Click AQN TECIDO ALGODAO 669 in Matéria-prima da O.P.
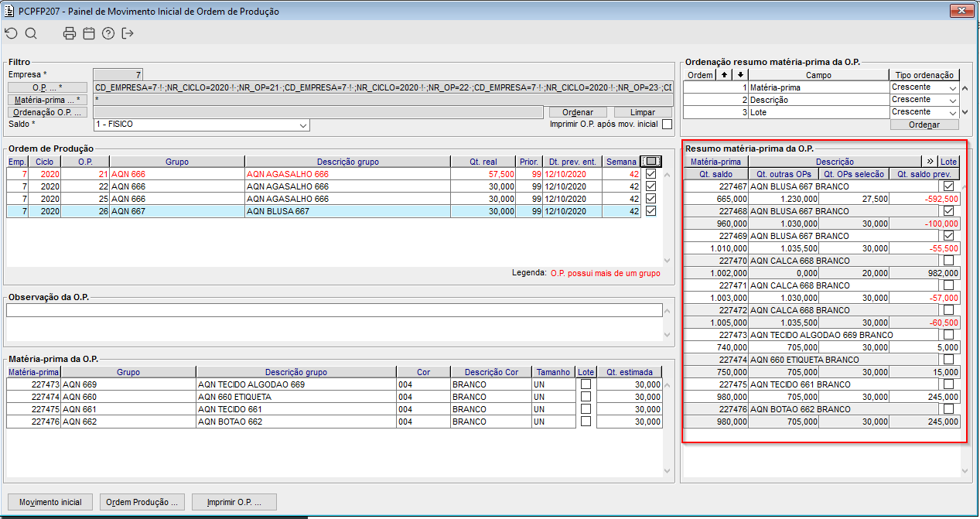980x519 pixels. pos(251,384)
